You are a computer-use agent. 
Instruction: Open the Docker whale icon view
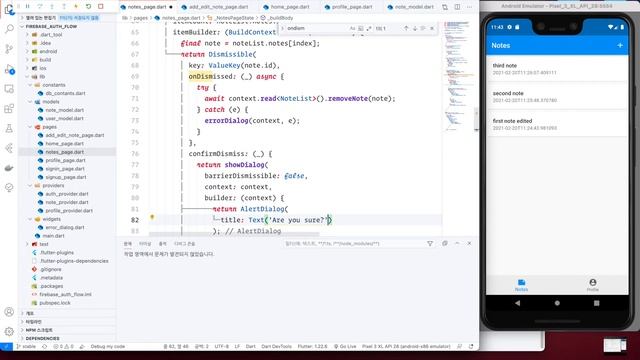click(9, 168)
